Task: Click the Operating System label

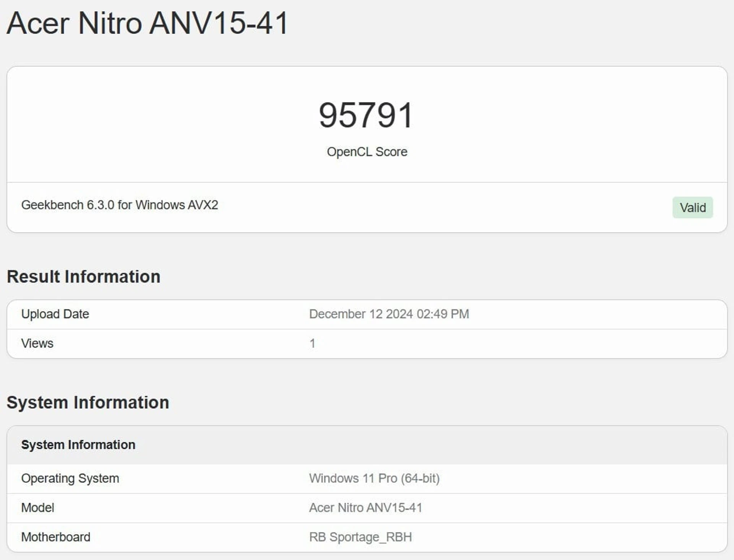Action: click(70, 478)
